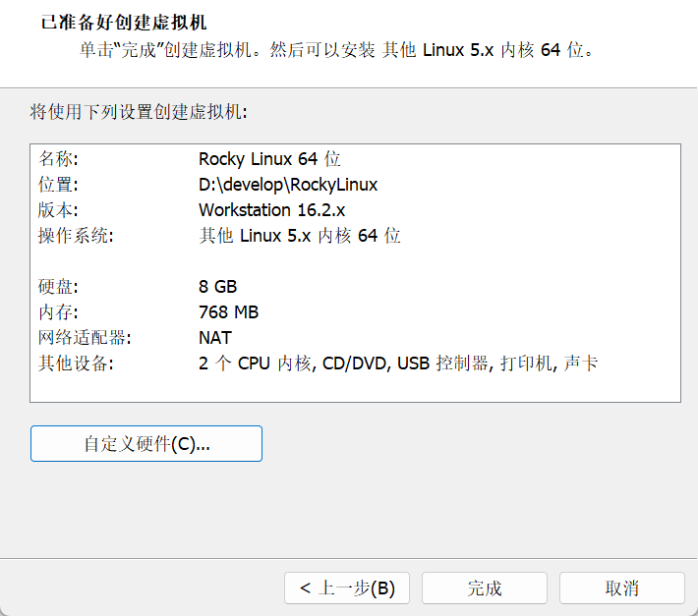Click the '内存:' label
Screen dimensions: 698x616
(x=58, y=312)
